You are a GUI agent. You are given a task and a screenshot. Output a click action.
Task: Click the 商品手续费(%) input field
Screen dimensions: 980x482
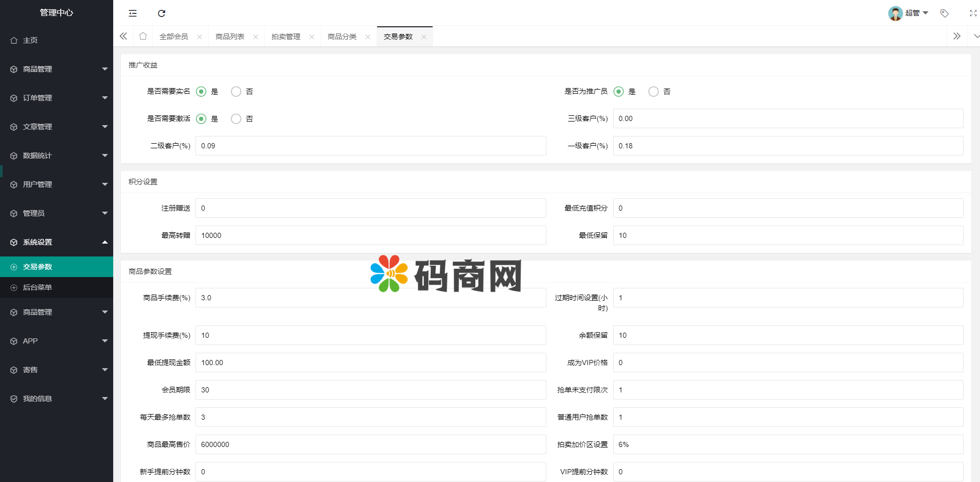coord(370,298)
